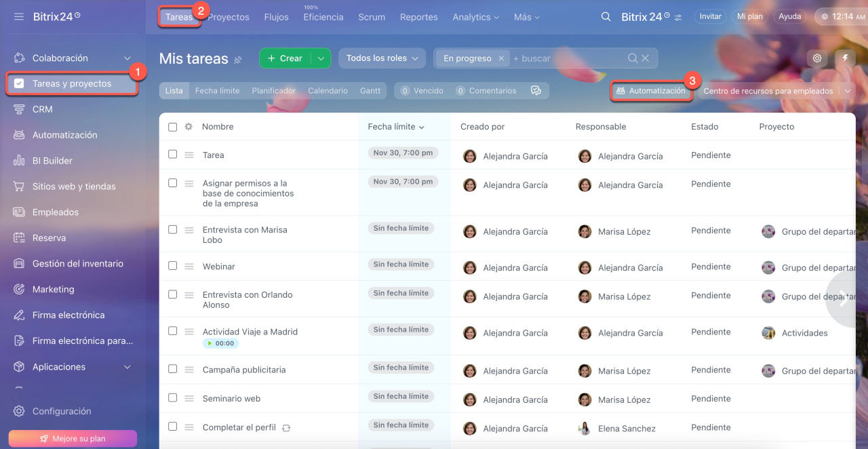Expand the Colaboración sidebar section
This screenshot has width=868, height=449.
pyautogui.click(x=127, y=58)
